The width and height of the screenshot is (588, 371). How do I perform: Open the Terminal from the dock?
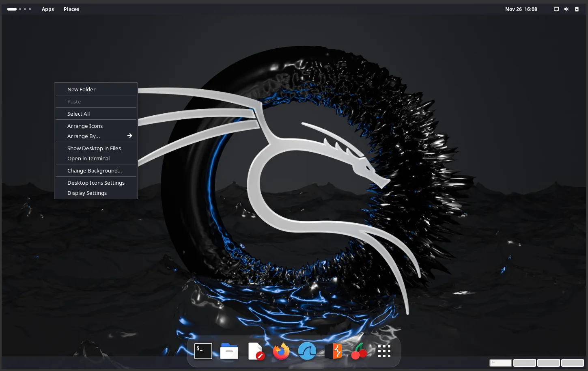(x=203, y=351)
